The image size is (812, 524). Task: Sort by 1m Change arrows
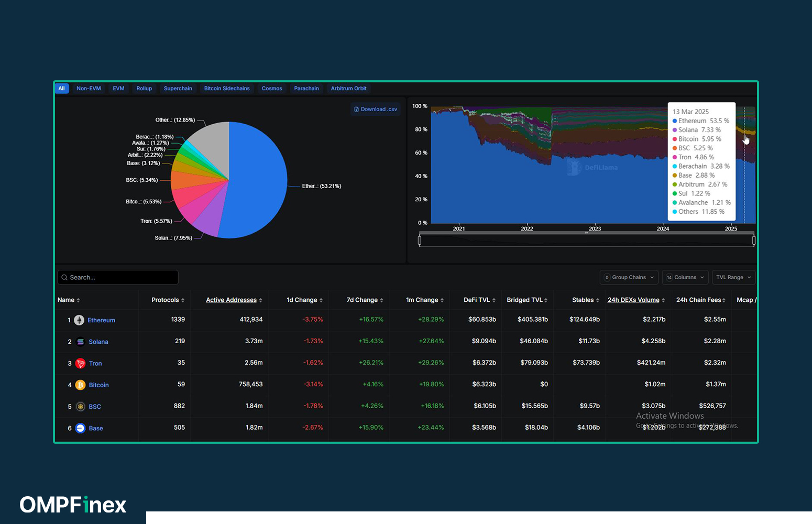click(x=442, y=300)
